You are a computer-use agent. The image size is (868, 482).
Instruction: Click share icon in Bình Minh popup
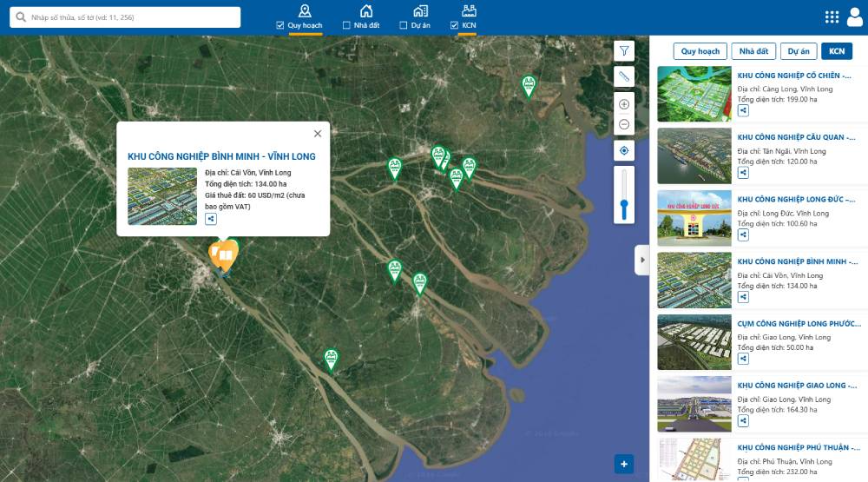(210, 220)
